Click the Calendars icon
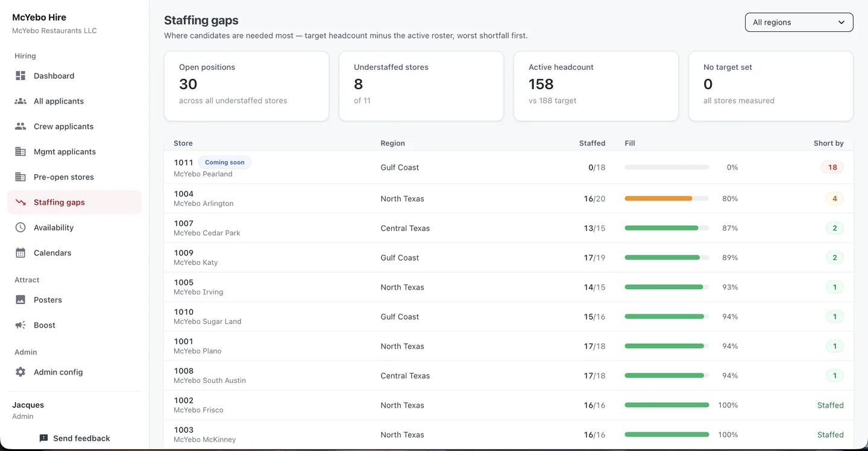 point(20,253)
